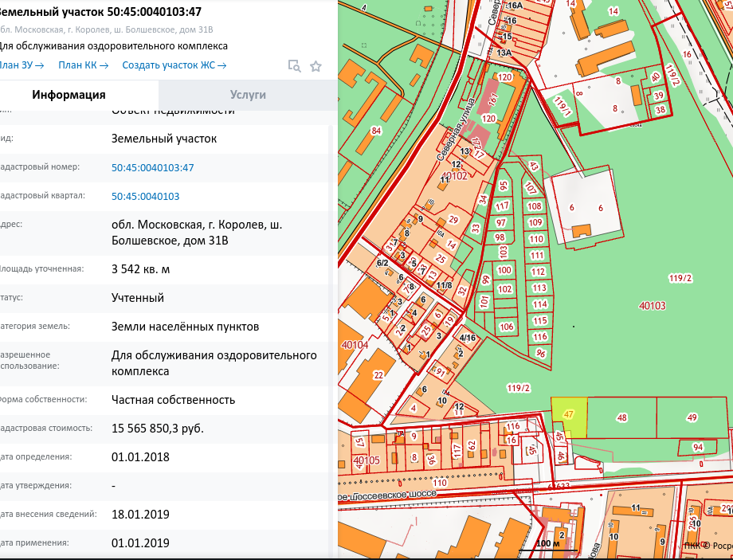The height and width of the screenshot is (560, 733).
Task: Open cadastral number link 50:45:0040103:47
Action: coord(152,167)
